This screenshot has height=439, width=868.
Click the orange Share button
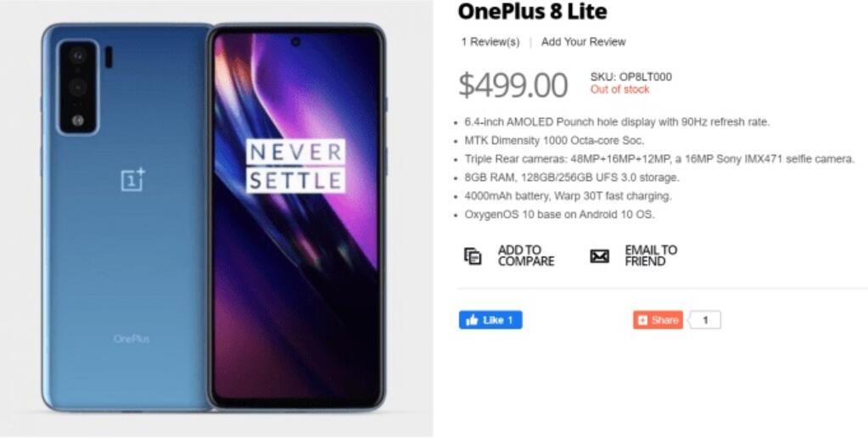658,320
